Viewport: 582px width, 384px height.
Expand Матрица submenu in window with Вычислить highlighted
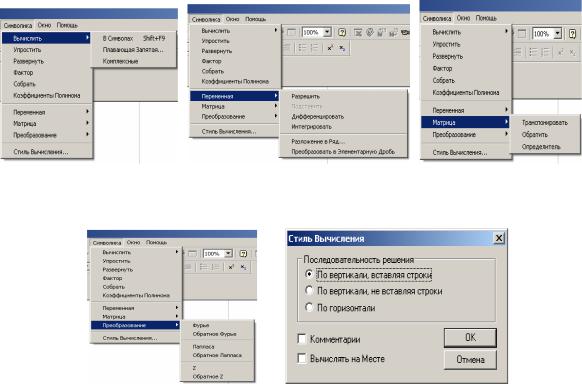click(47, 124)
